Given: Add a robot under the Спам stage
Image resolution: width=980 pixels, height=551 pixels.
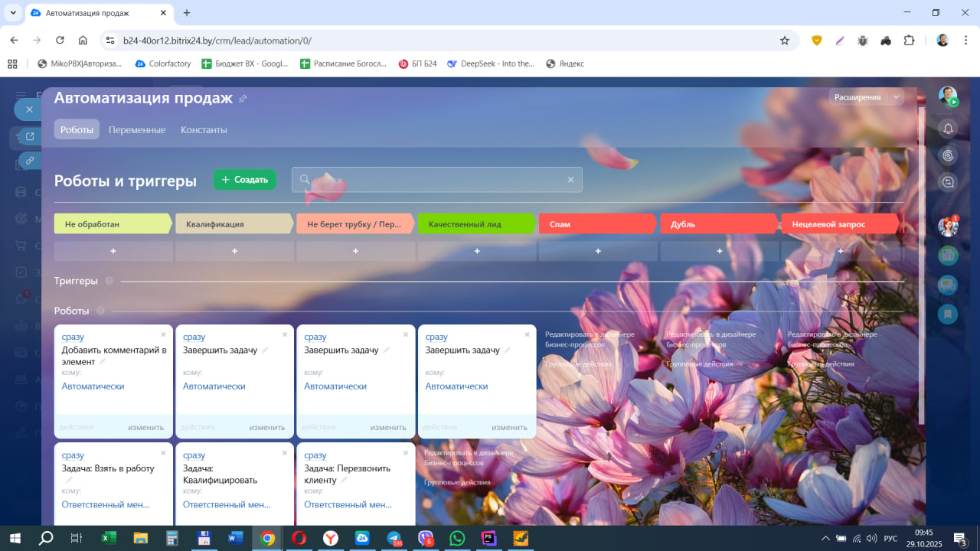Looking at the screenshot, I should [x=598, y=251].
